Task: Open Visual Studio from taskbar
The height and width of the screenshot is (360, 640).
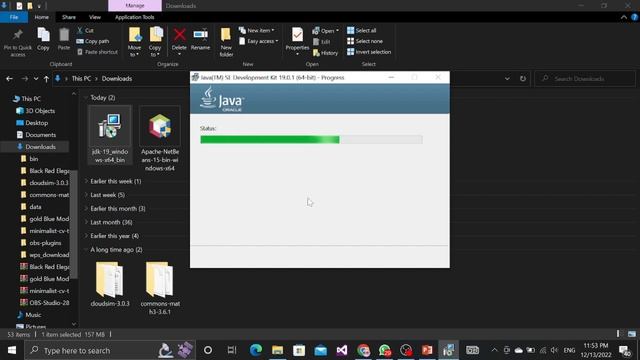Action: tap(342, 350)
